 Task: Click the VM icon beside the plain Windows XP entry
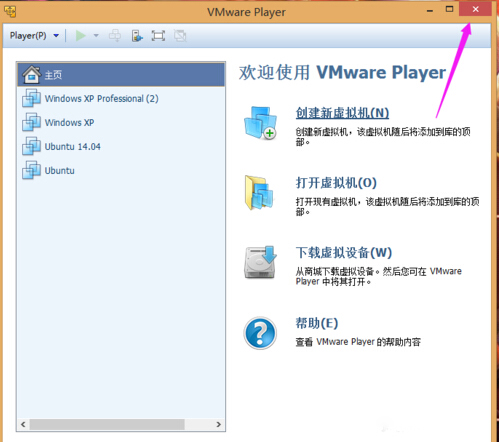pyautogui.click(x=32, y=122)
